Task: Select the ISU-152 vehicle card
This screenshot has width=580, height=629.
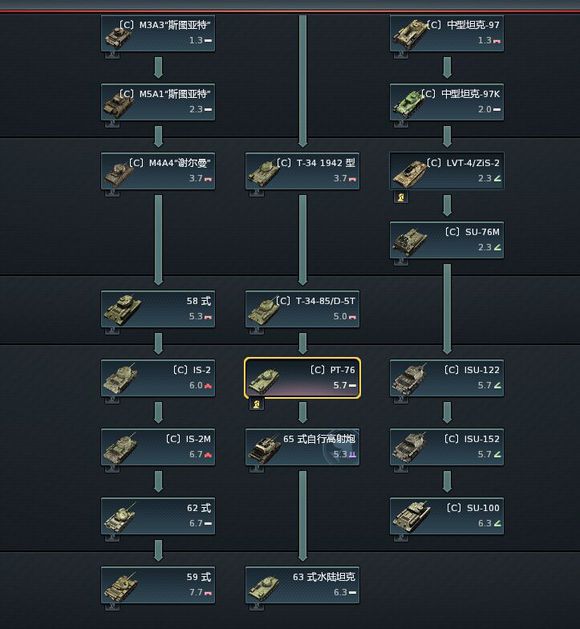Action: [x=447, y=447]
